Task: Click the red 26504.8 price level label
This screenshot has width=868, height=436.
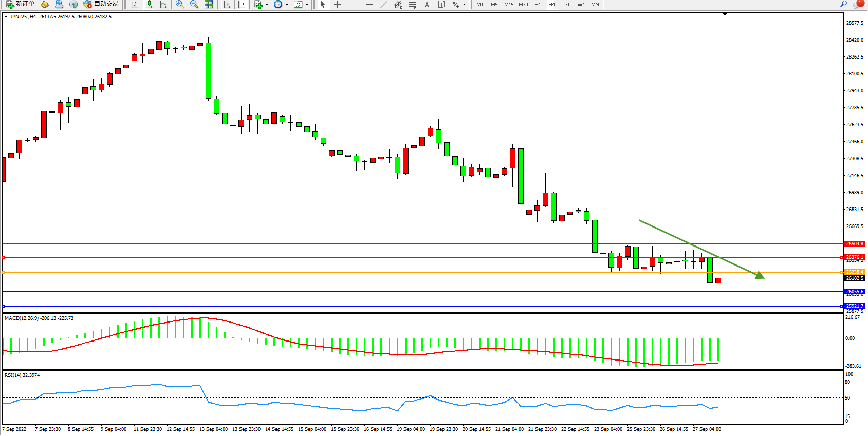Action: point(855,244)
